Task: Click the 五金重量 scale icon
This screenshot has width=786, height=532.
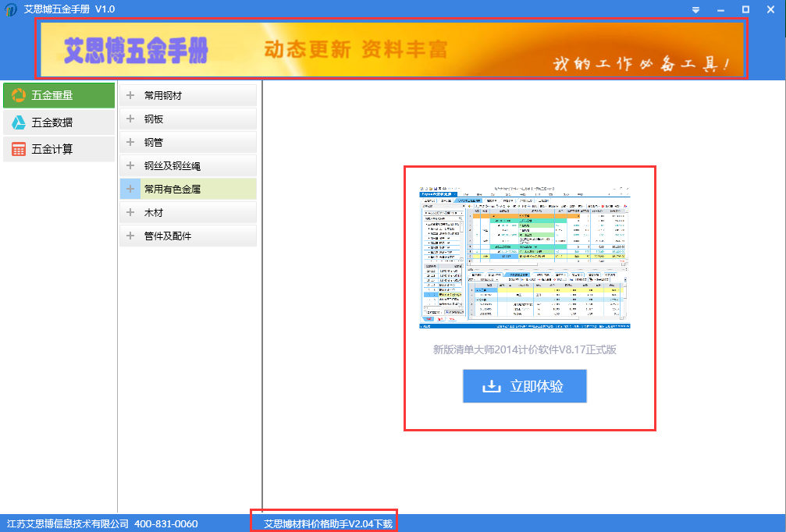Action: (18, 95)
